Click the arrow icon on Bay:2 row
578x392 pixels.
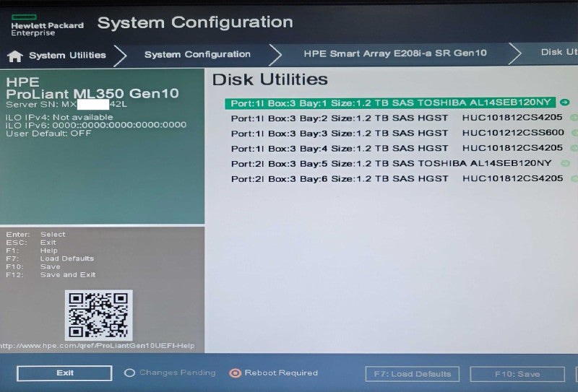(x=574, y=118)
